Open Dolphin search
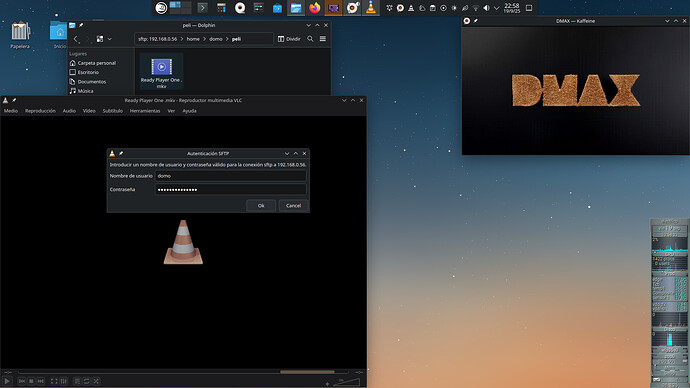Image resolution: width=690 pixels, height=388 pixels. coord(310,39)
